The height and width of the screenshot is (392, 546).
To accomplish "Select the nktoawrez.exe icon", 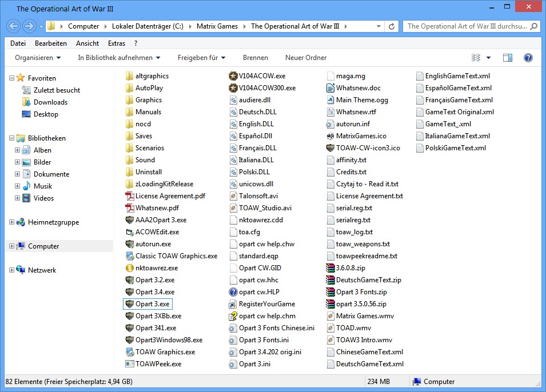I will point(130,268).
